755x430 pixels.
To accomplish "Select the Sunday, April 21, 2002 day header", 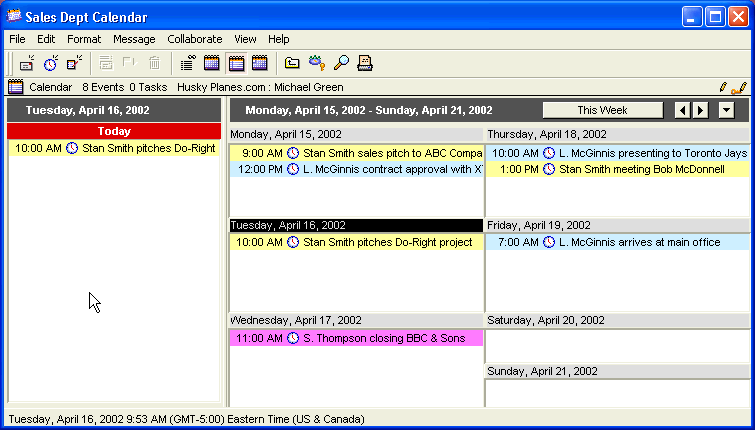I will click(x=618, y=371).
